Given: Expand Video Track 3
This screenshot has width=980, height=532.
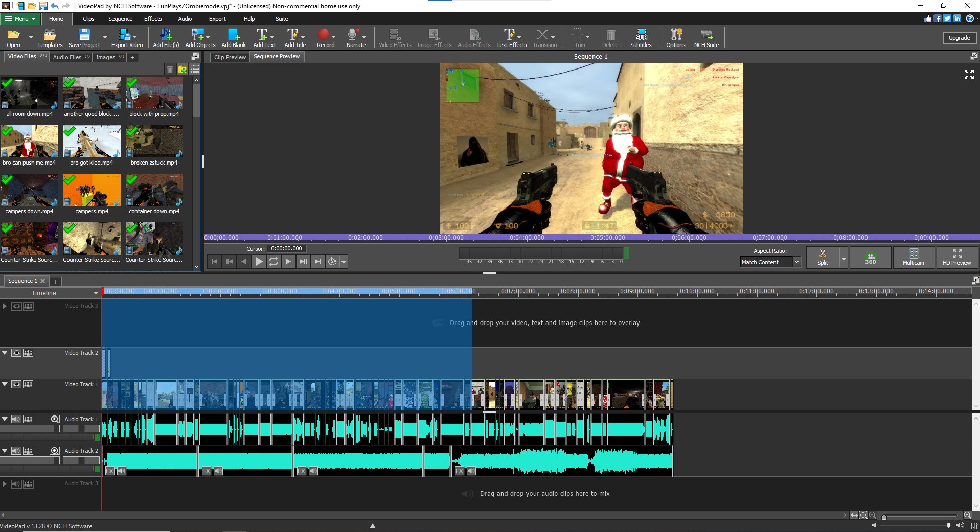Looking at the screenshot, I should (5, 306).
